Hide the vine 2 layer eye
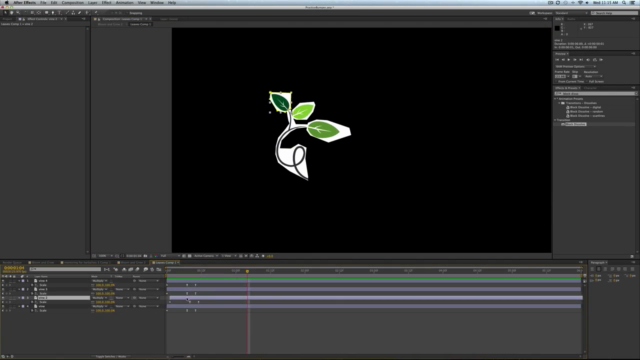 (x=3, y=298)
